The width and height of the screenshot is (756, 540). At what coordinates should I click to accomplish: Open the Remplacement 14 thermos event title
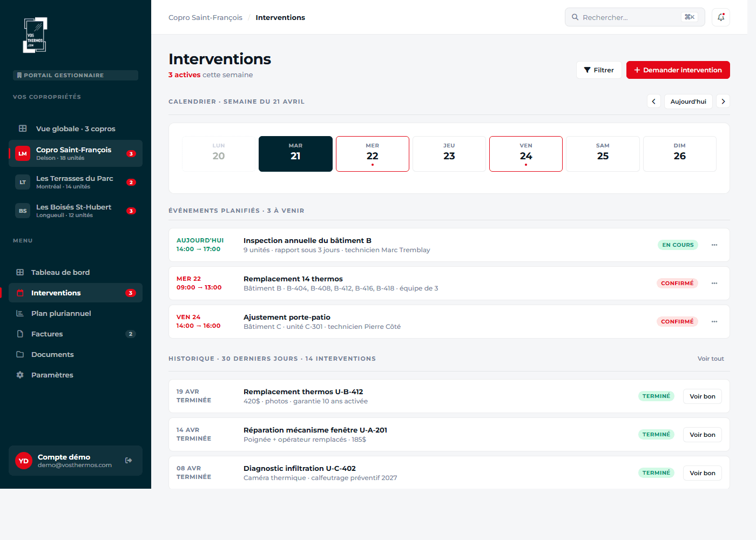point(293,279)
